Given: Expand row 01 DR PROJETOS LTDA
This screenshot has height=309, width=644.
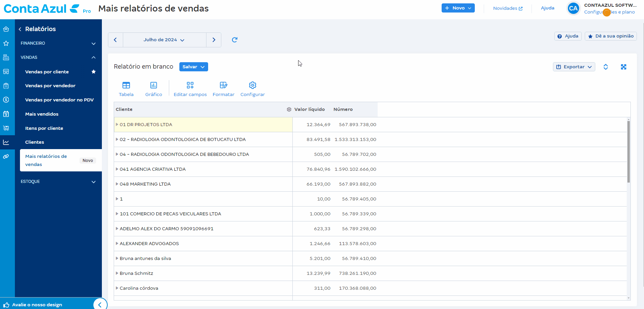Looking at the screenshot, I should click(x=117, y=124).
